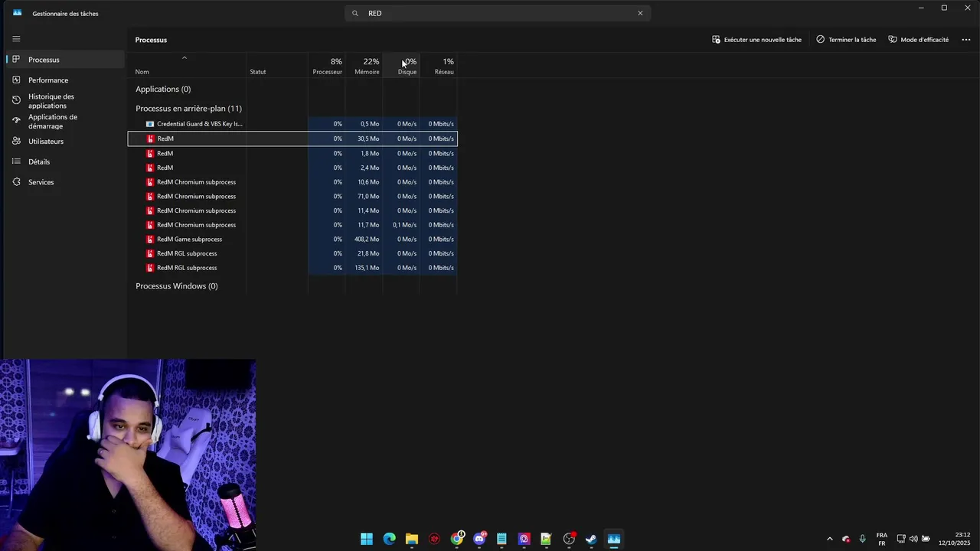The width and height of the screenshot is (980, 551).
Task: Select RedM process using 30,5 Mo
Action: pyautogui.click(x=292, y=139)
